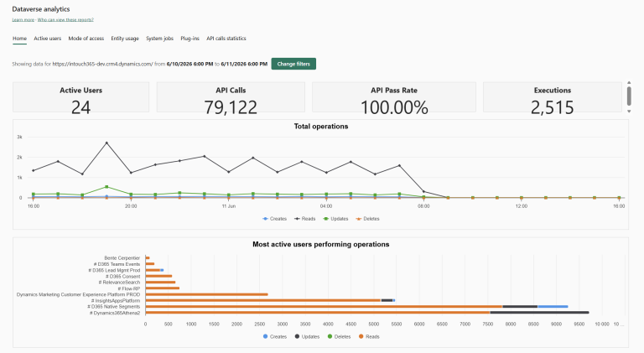Click 'Most active users performing operations' title
The width and height of the screenshot is (644, 353).
(321, 244)
